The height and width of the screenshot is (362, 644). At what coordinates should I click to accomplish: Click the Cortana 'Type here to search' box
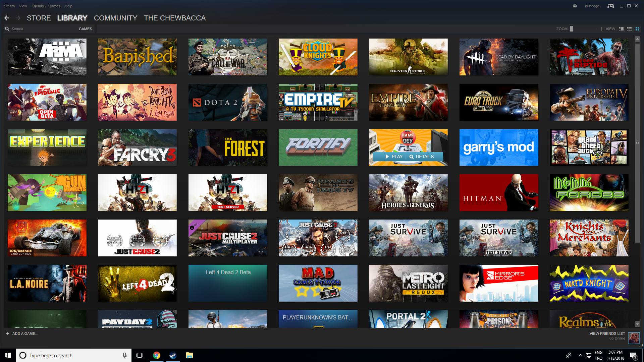pos(74,355)
